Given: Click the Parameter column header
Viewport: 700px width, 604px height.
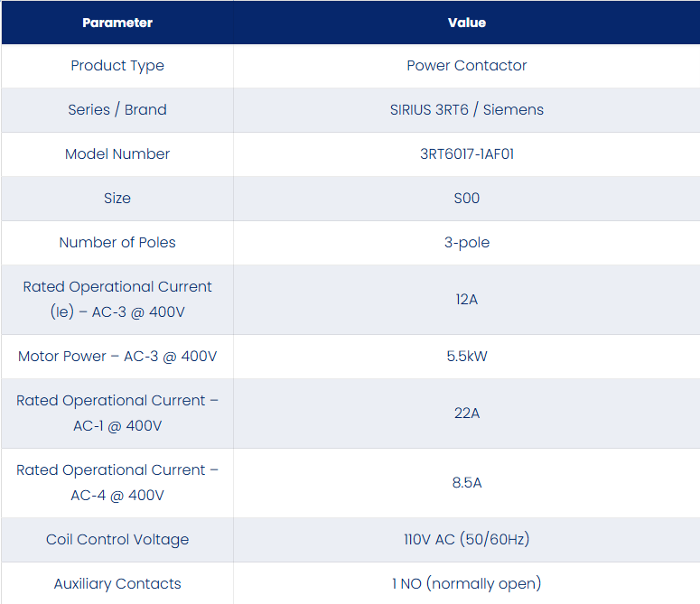Looking at the screenshot, I should [117, 23].
